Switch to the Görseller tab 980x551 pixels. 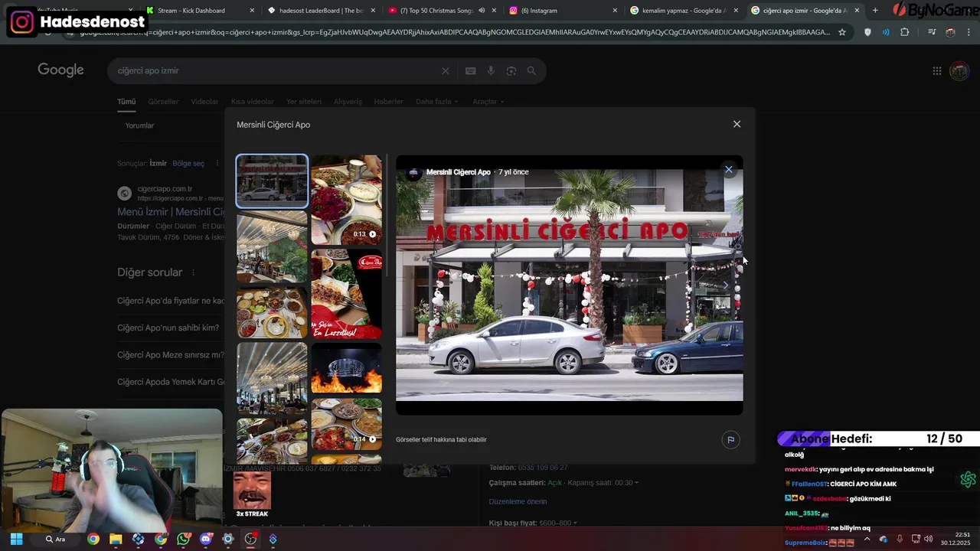pos(163,102)
